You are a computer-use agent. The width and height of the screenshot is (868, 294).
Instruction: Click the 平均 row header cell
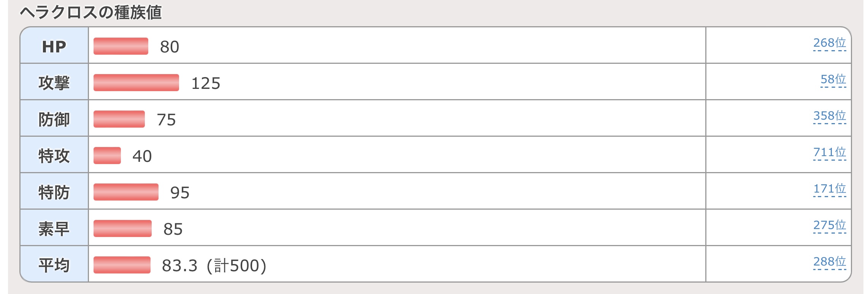pyautogui.click(x=54, y=264)
